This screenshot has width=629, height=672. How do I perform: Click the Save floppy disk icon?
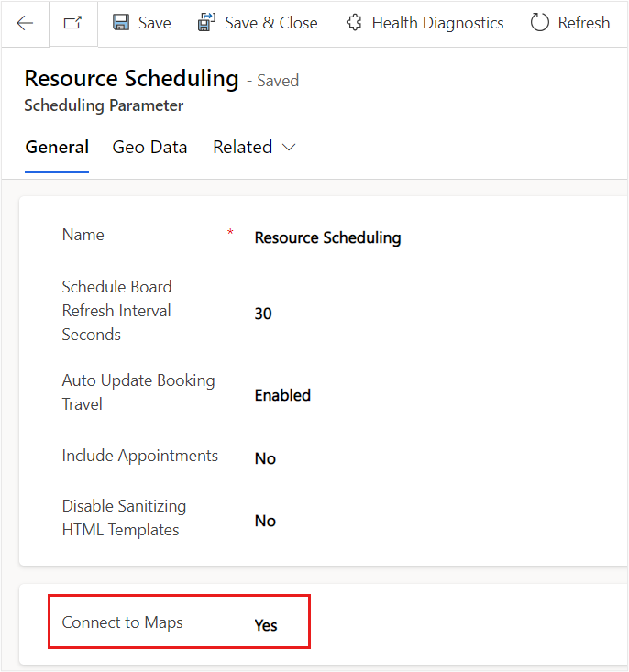click(121, 23)
